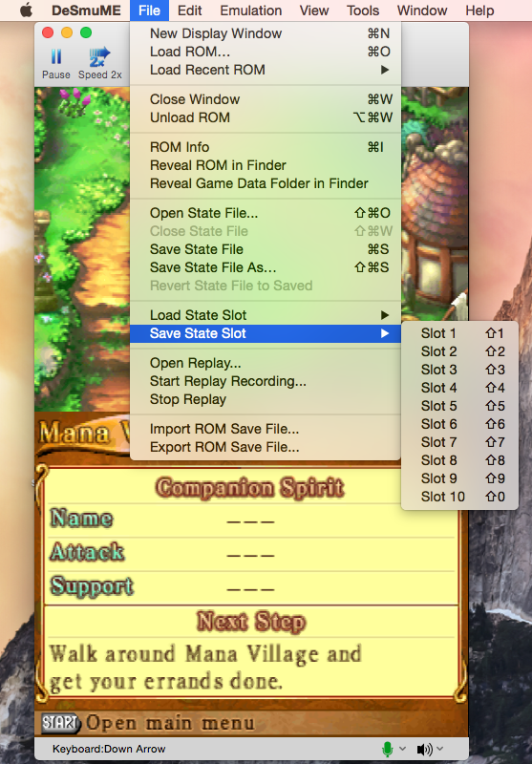Save state to Slot 10
Image resolution: width=532 pixels, height=764 pixels.
[x=459, y=497]
